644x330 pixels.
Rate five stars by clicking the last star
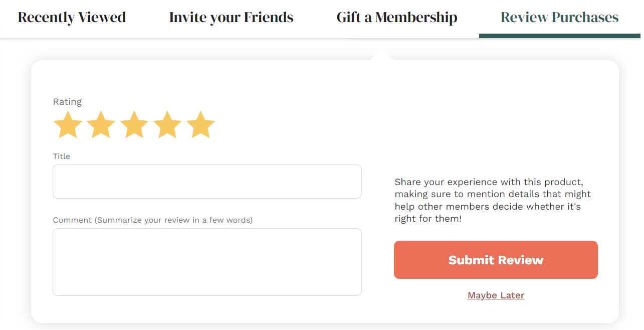[201, 124]
